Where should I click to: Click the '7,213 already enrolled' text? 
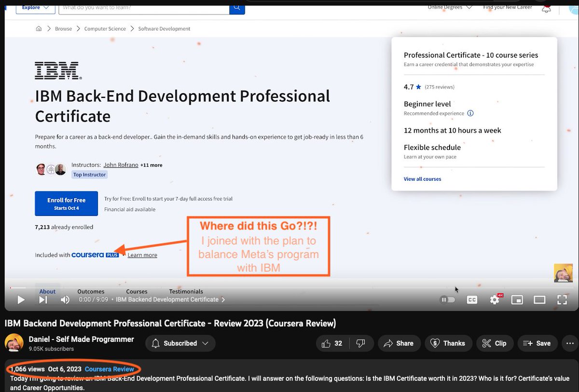coord(64,227)
